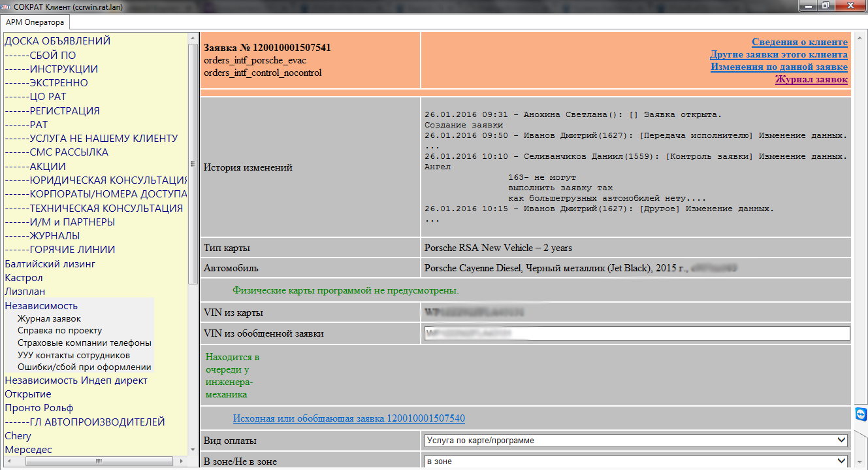This screenshot has height=470, width=868.
Task: Switch to the 'АРМ Оператора' tab
Action: pos(35,22)
